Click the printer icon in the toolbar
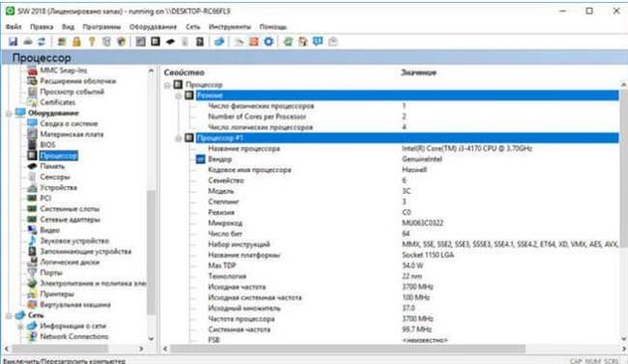The width and height of the screenshot is (628, 364). (28, 42)
